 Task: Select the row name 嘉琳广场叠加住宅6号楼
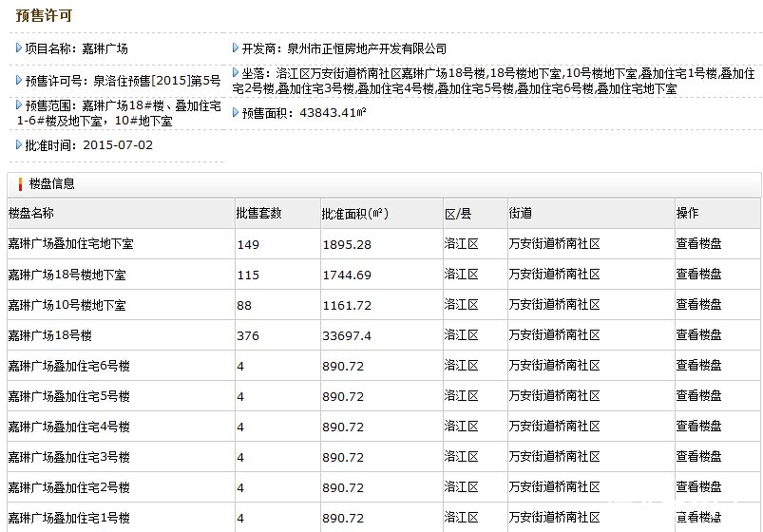click(x=69, y=366)
